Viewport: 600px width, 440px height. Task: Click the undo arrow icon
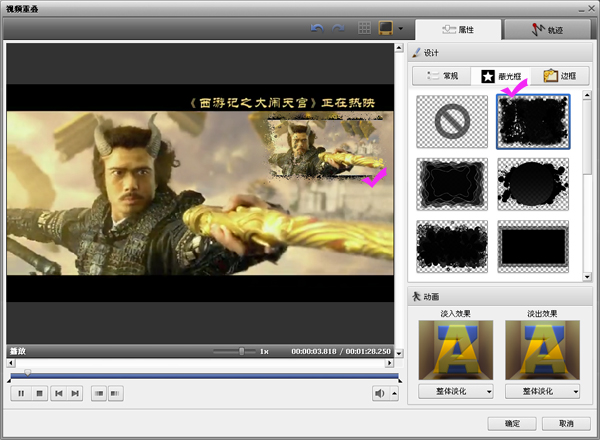coord(317,28)
